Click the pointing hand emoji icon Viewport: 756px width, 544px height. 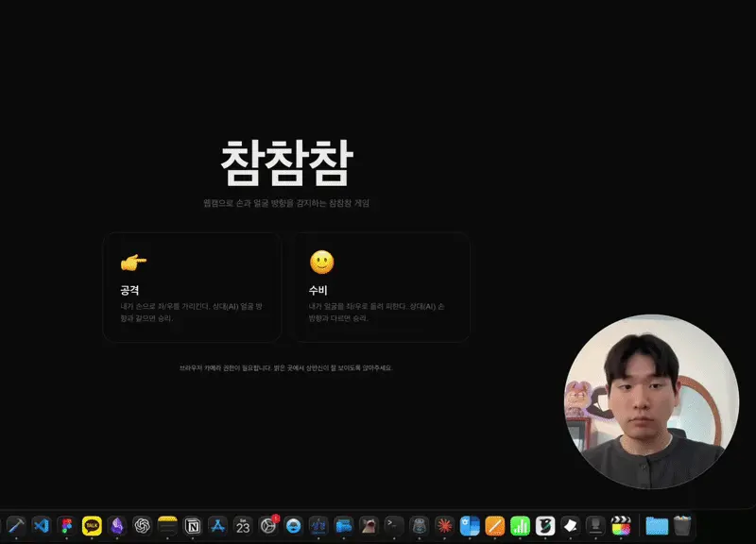tap(133, 263)
